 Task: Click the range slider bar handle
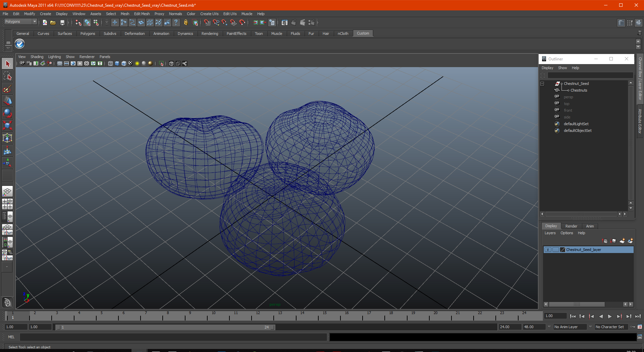pos(165,327)
